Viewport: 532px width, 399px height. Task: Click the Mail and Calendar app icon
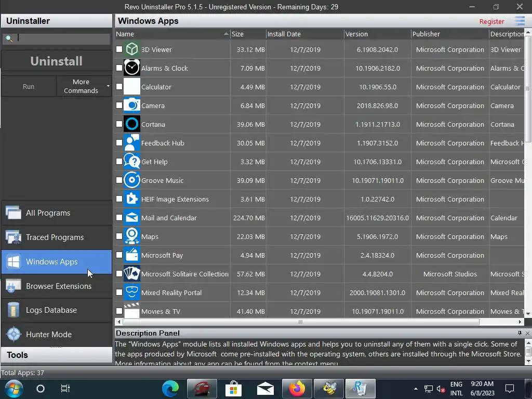pyautogui.click(x=131, y=217)
